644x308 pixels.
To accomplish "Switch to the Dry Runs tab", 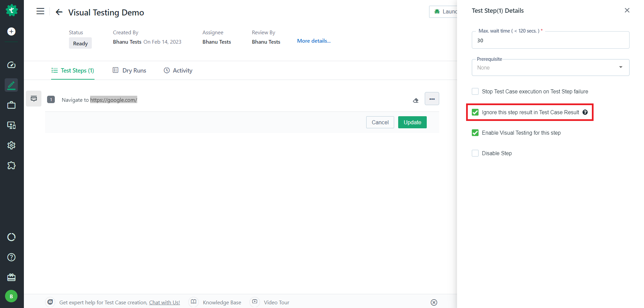I will point(129,71).
